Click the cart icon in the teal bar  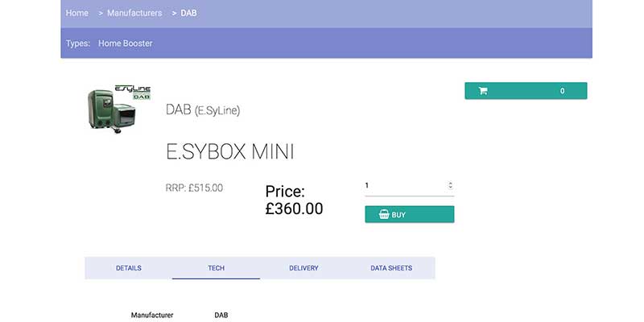(483, 91)
